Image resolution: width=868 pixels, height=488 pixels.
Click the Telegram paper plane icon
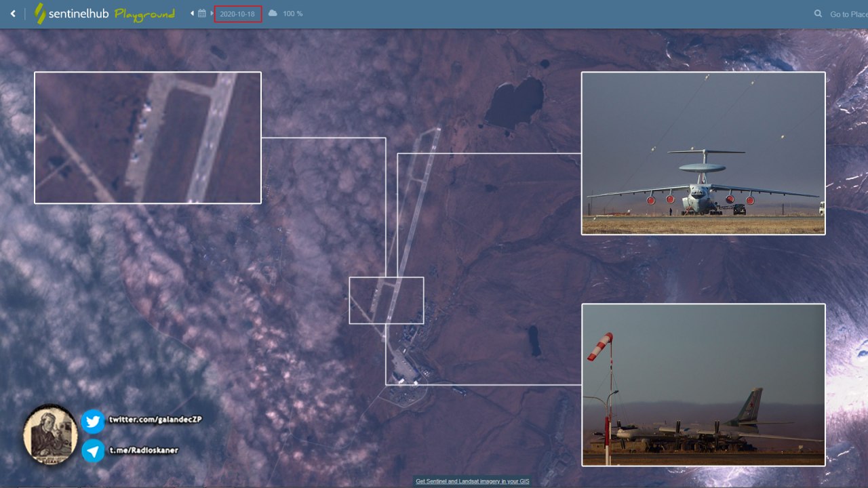pos(93,451)
